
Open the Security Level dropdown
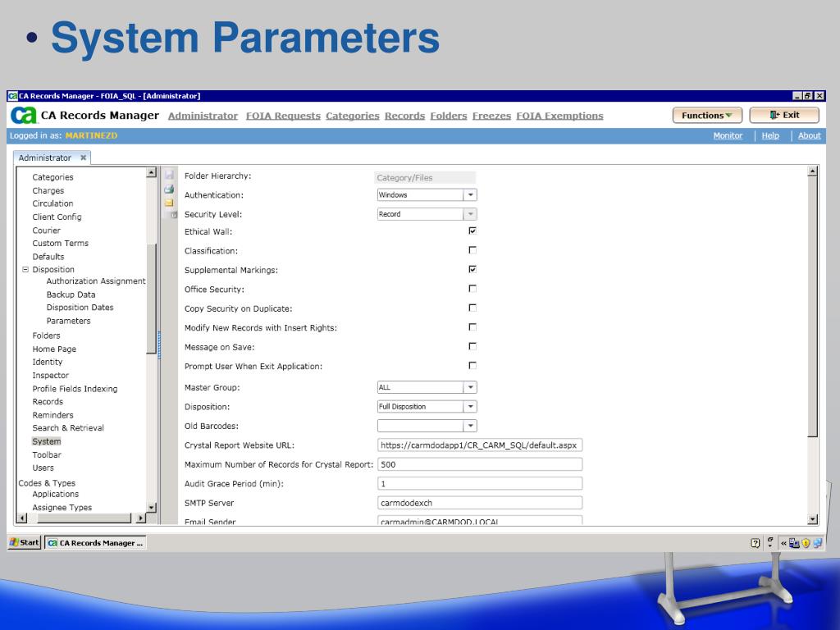click(x=470, y=214)
